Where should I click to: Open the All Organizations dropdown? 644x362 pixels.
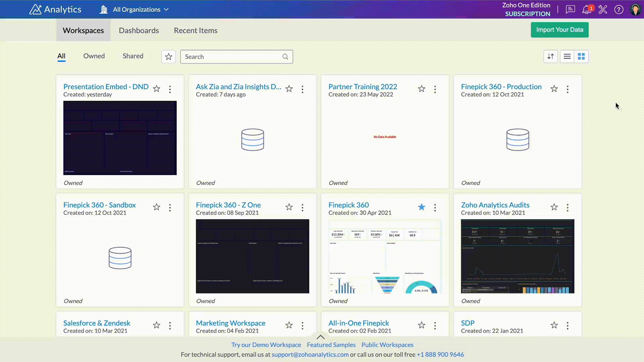click(134, 9)
